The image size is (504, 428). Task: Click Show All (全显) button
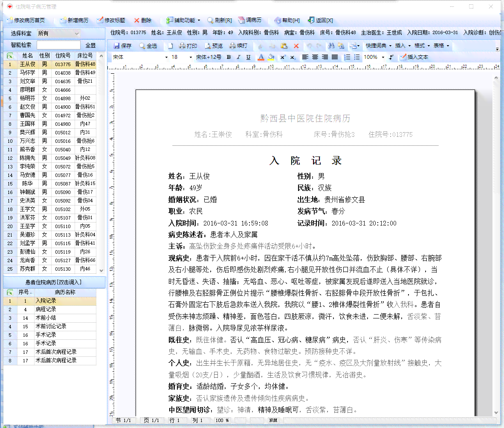pyautogui.click(x=90, y=46)
